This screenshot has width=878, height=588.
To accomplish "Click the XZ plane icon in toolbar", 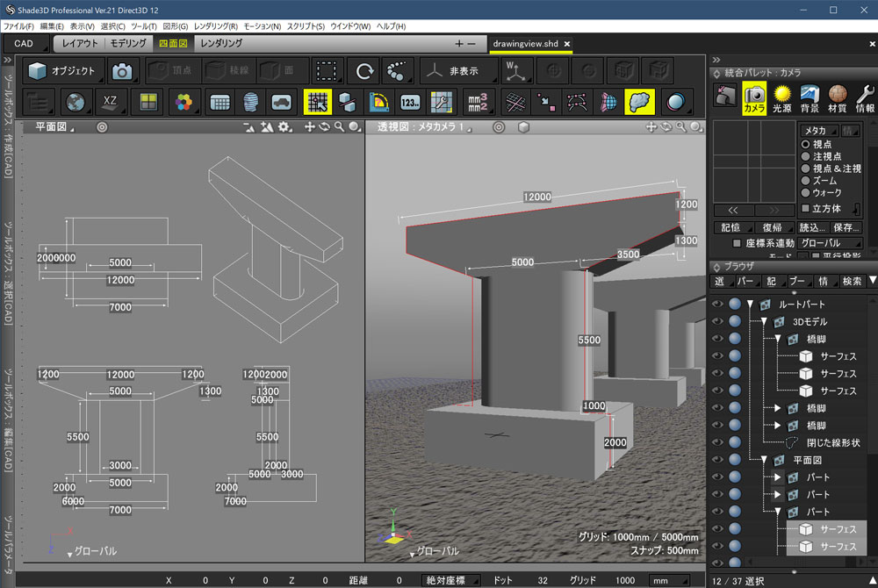I will pyautogui.click(x=110, y=102).
